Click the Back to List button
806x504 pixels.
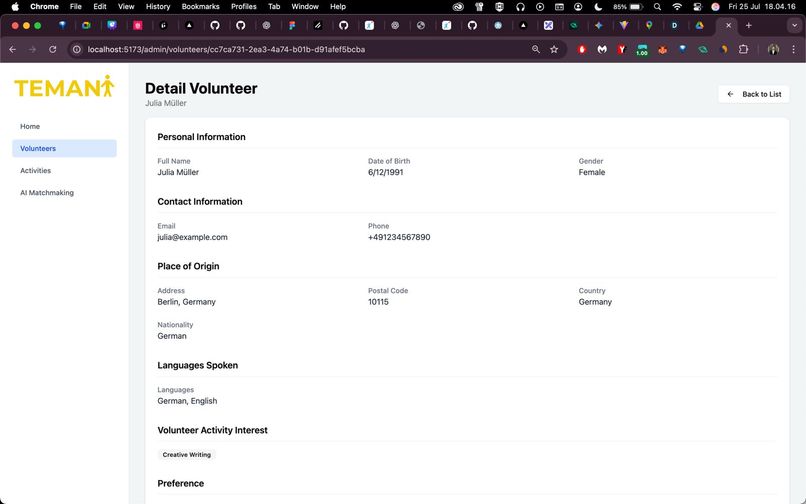point(753,94)
